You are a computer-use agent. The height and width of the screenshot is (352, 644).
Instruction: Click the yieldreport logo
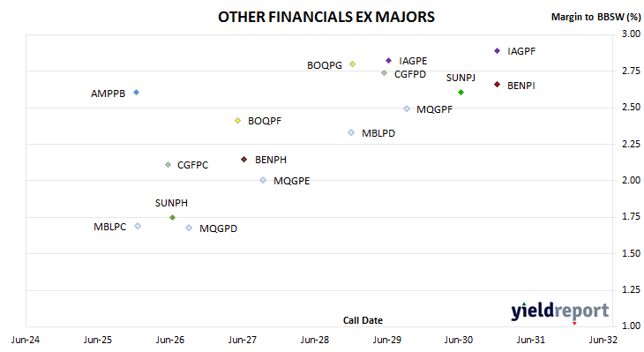tap(560, 311)
